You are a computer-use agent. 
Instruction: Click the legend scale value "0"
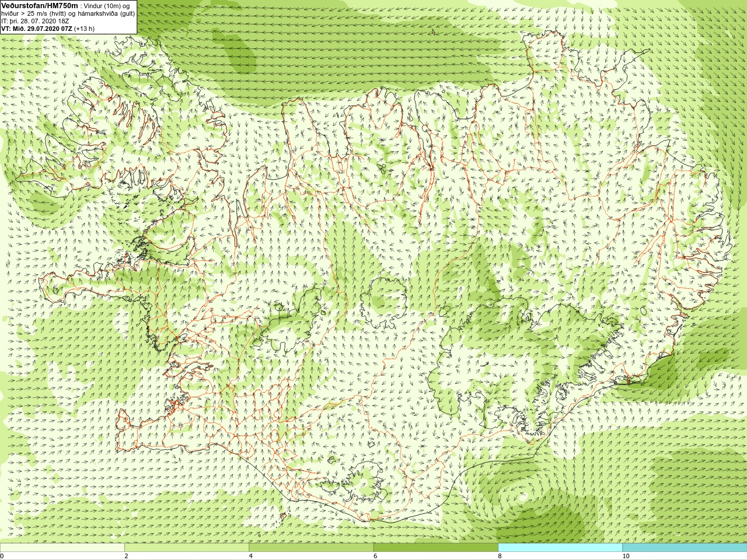click(x=2, y=556)
